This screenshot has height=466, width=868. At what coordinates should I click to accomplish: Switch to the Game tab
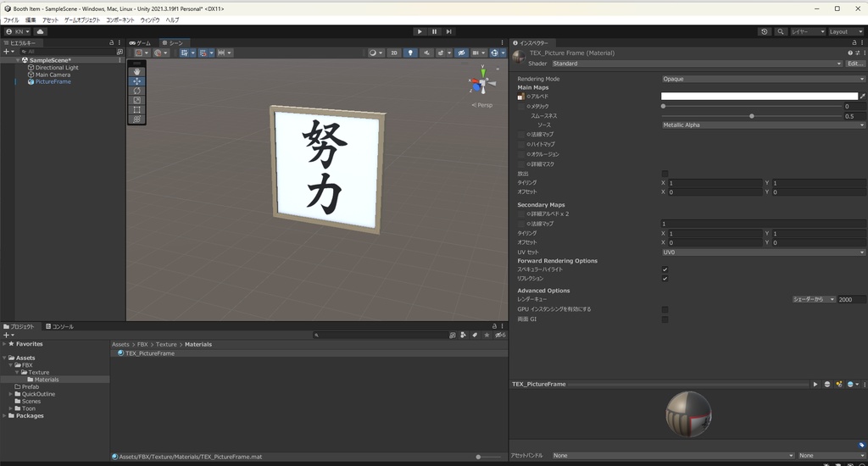140,42
